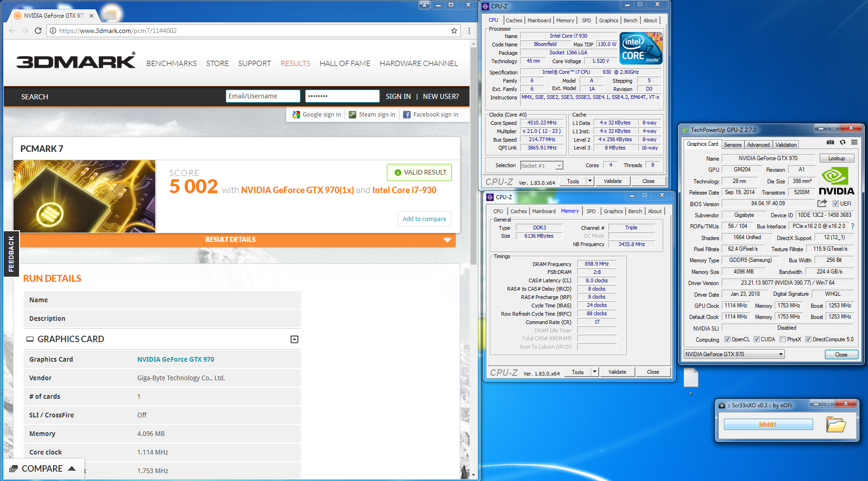
Task: Switch to the Advanced tab in GPU-Z
Action: pos(758,145)
